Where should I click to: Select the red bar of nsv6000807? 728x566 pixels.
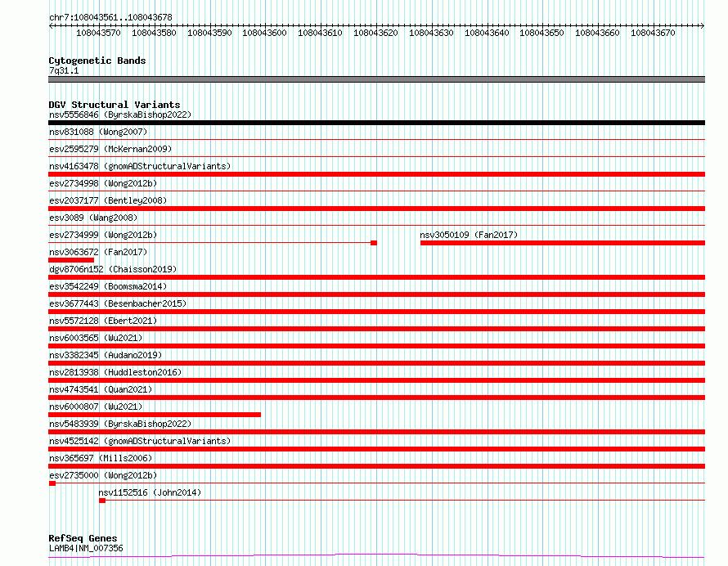155,415
